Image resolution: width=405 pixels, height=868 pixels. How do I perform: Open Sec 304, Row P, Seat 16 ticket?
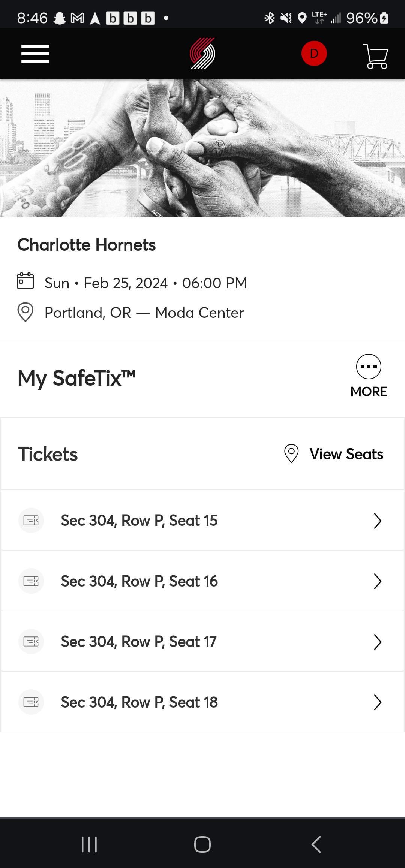point(139,581)
